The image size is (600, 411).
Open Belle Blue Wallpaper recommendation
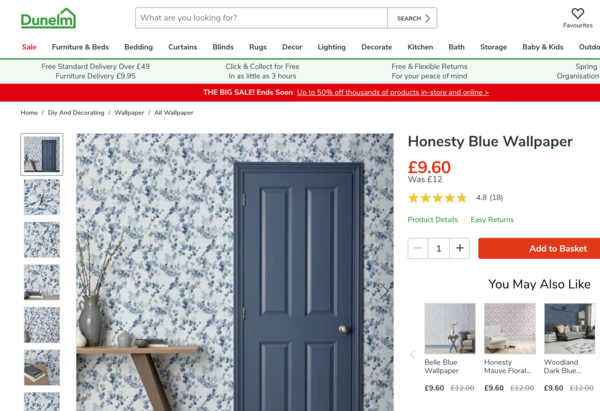(450, 347)
